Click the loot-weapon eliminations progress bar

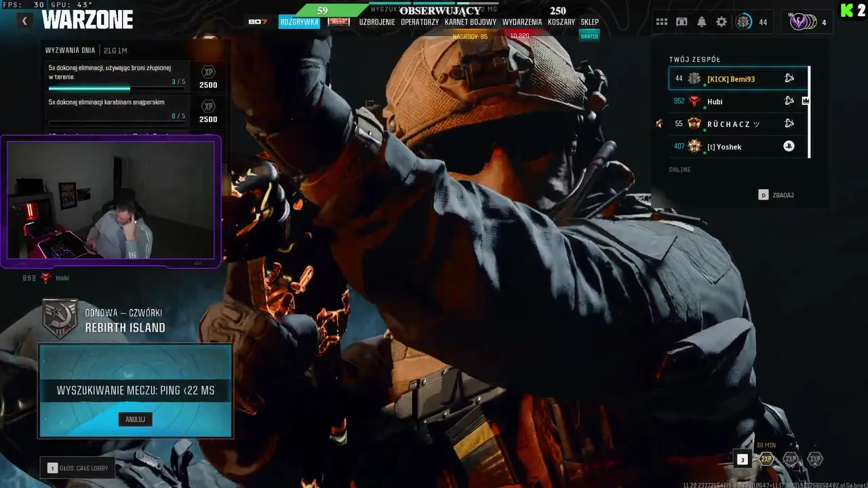point(117,88)
